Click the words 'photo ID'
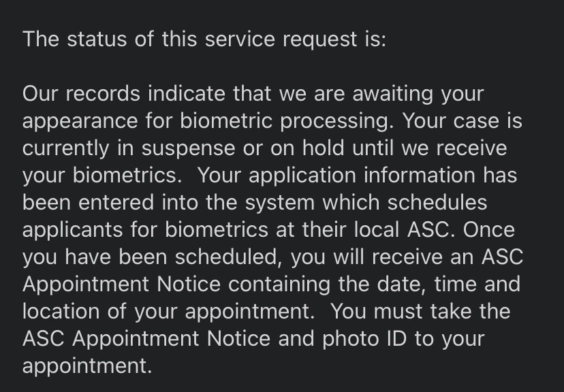Viewport: 564px width, 392px height. 364,339
